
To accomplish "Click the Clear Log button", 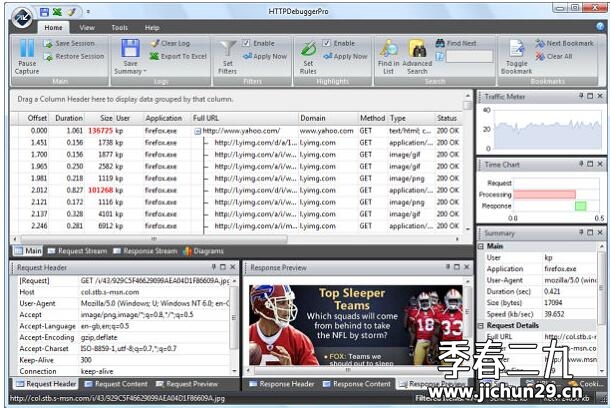I will [x=171, y=43].
